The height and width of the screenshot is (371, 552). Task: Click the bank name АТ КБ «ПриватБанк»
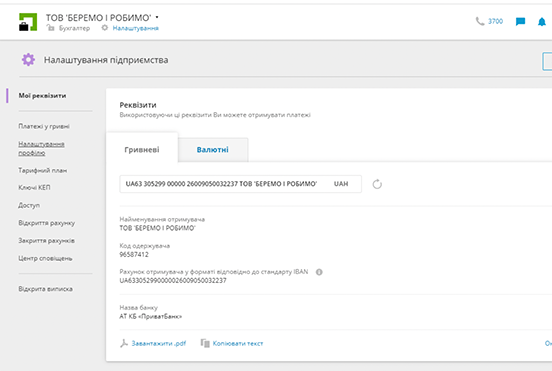tap(151, 316)
